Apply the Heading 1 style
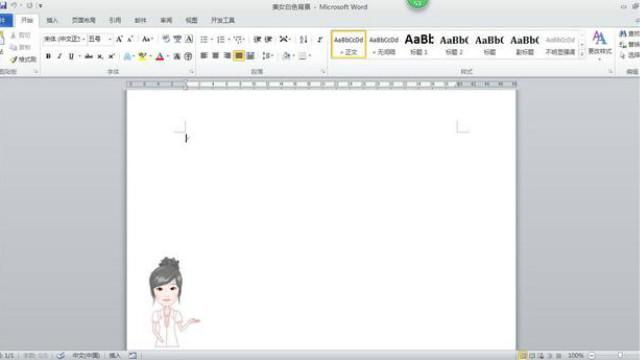 [419, 44]
